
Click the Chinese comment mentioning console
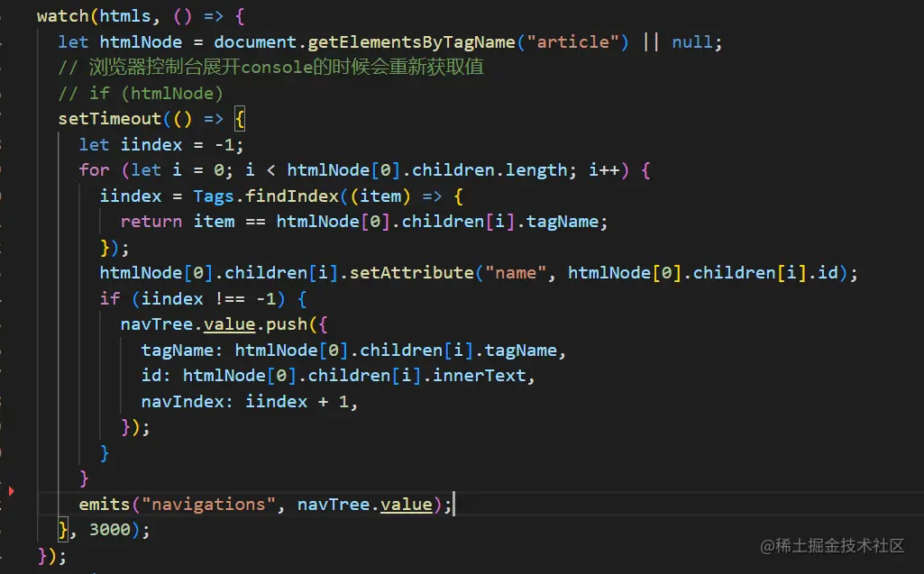pyautogui.click(x=271, y=68)
